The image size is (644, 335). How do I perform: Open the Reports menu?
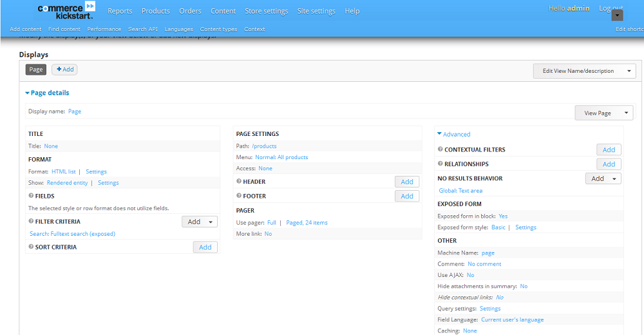[120, 11]
